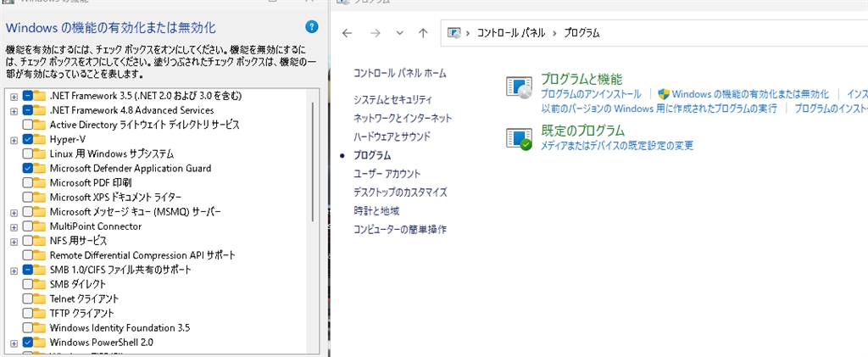Select TFTP クライアント row text

81,313
